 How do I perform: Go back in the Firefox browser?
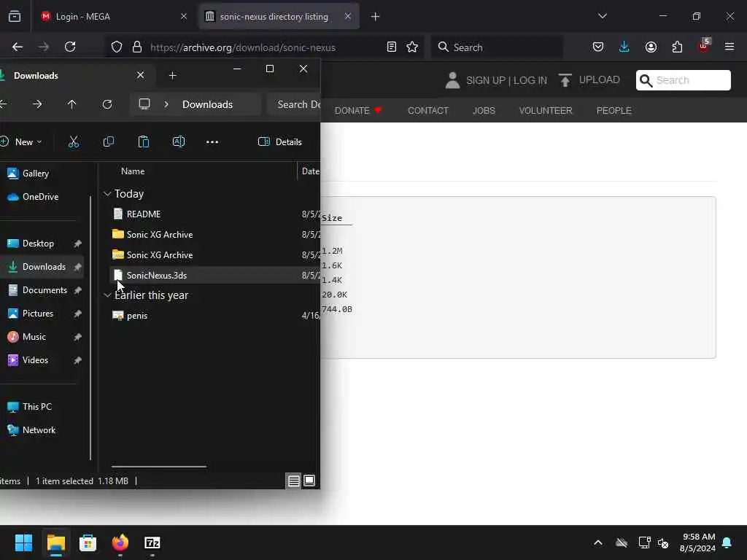18,47
